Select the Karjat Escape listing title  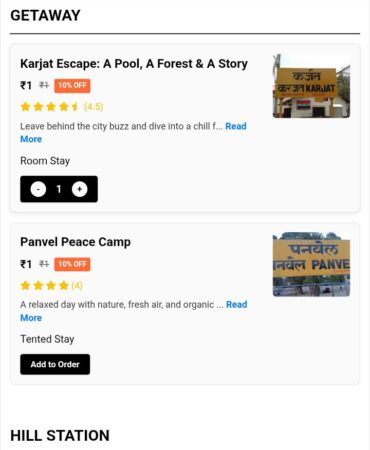click(x=134, y=64)
